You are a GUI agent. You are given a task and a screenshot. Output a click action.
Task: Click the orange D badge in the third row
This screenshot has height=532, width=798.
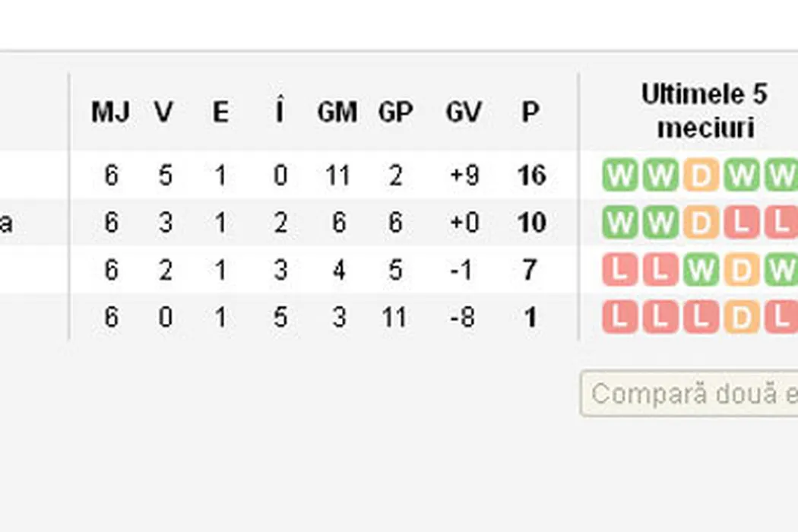pyautogui.click(x=741, y=271)
